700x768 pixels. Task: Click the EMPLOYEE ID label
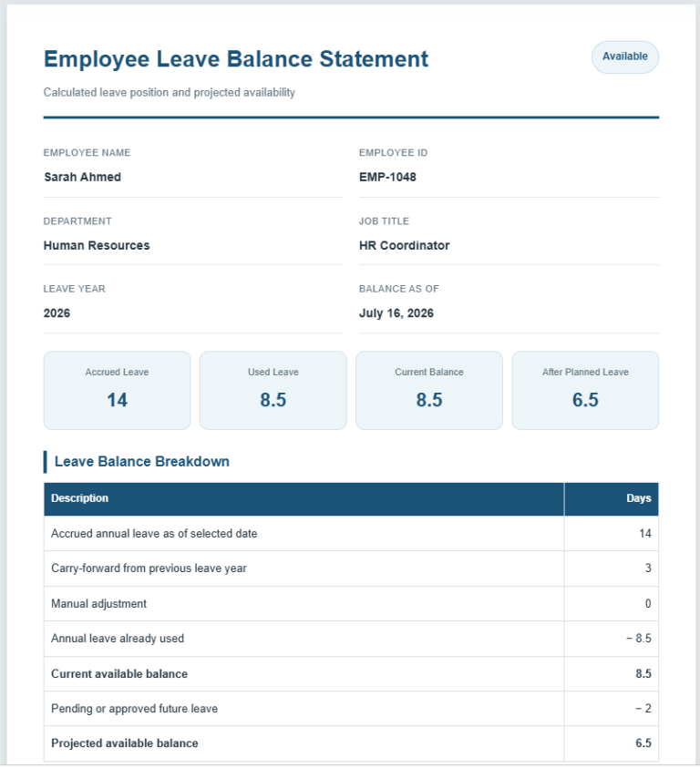point(393,153)
